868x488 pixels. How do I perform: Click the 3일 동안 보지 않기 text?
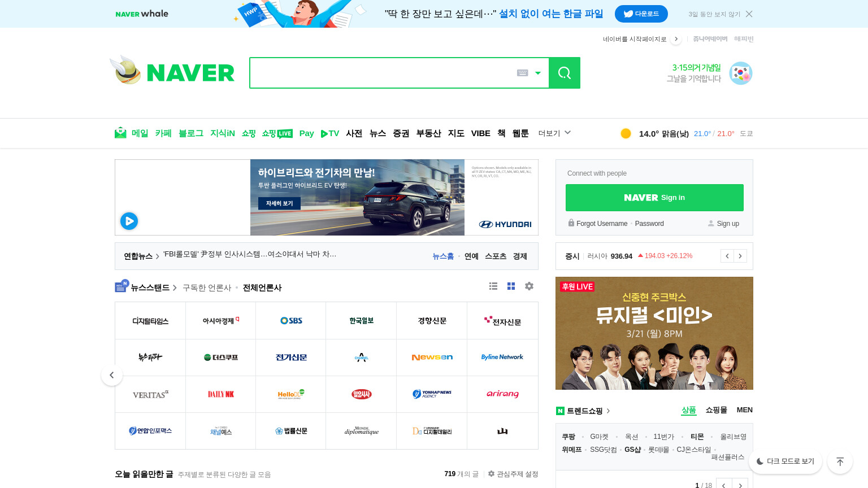coord(714,14)
